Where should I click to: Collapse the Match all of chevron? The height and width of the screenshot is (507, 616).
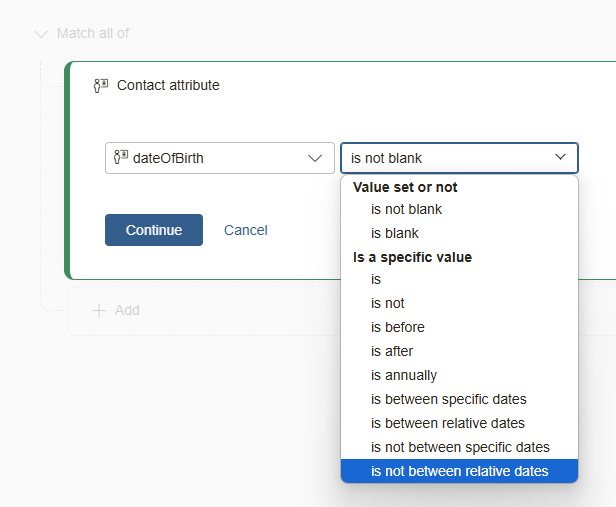tap(41, 34)
